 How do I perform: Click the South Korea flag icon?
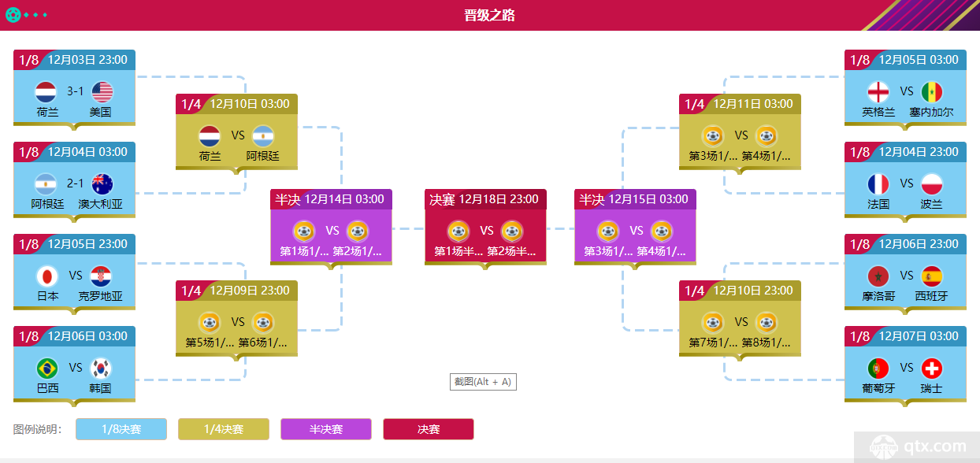tap(102, 368)
